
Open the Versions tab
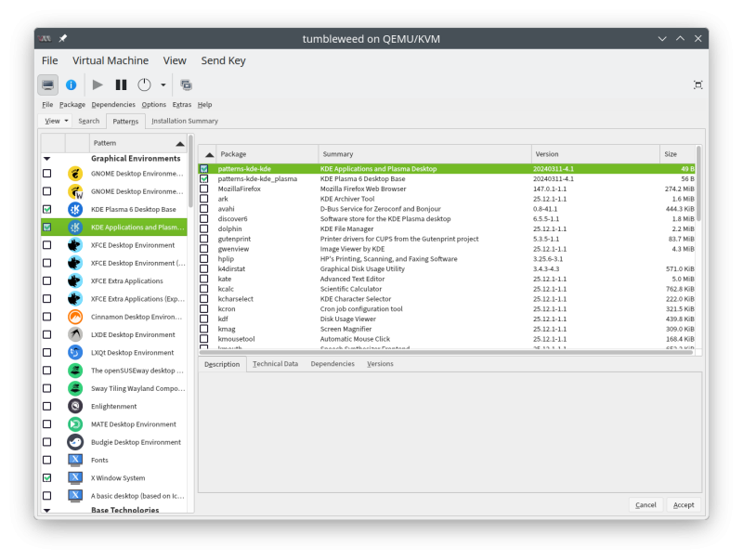pos(380,364)
